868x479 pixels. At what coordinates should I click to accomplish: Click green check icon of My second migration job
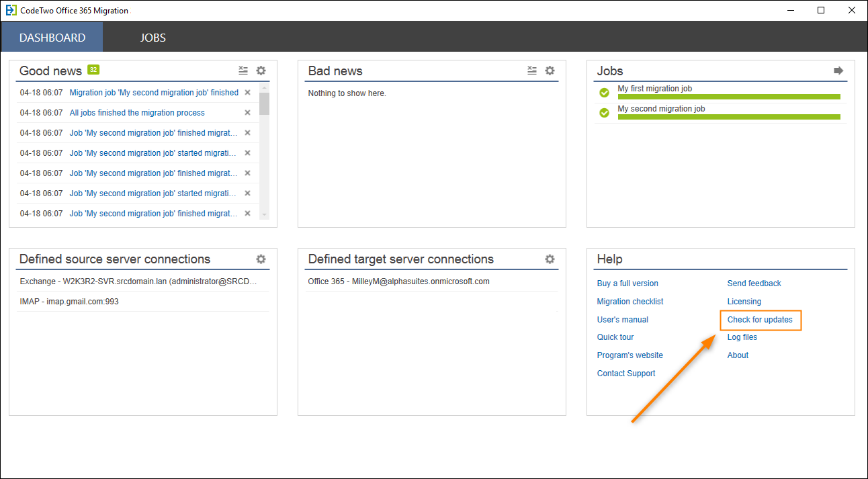click(x=604, y=113)
